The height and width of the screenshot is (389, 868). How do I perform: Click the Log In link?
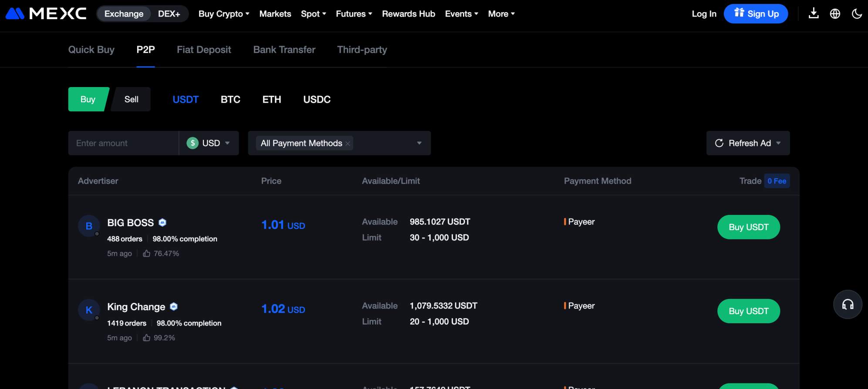(x=704, y=13)
